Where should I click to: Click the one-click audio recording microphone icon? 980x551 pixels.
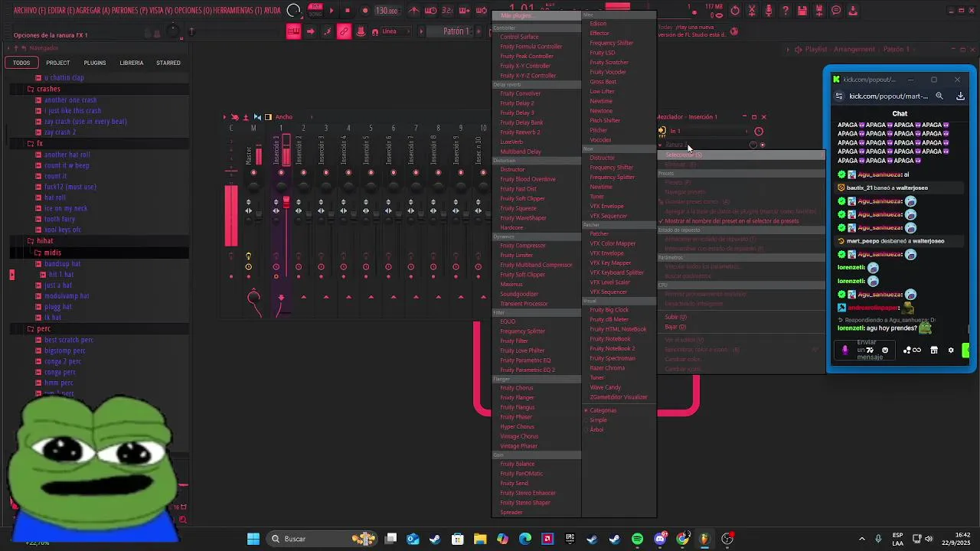click(768, 11)
